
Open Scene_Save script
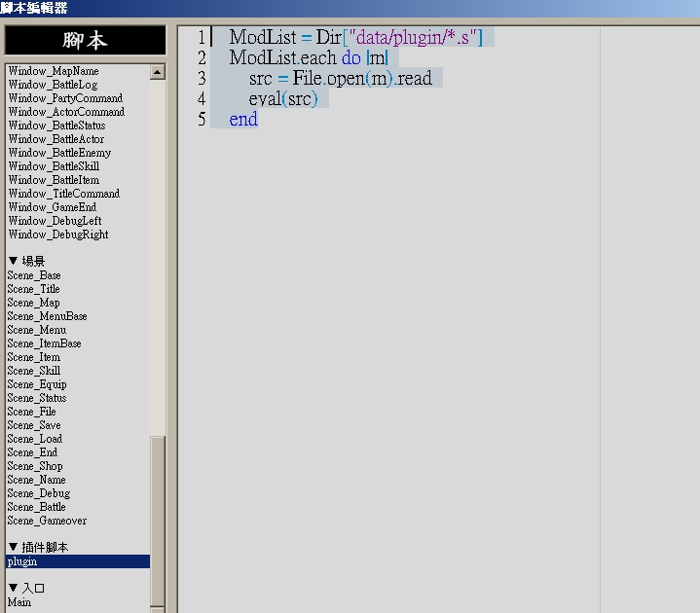[x=34, y=425]
